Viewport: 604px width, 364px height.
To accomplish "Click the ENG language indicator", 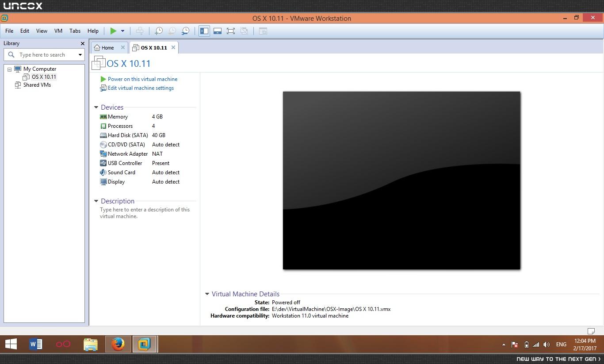I will coord(561,345).
